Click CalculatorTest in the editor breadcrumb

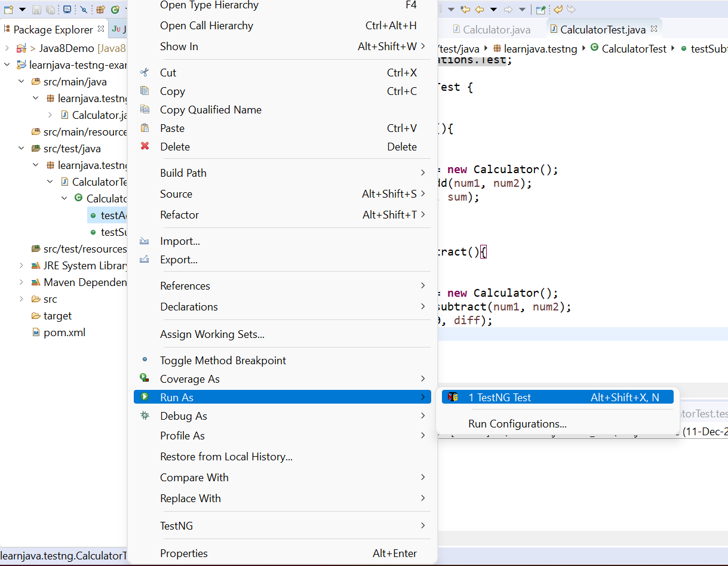633,49
